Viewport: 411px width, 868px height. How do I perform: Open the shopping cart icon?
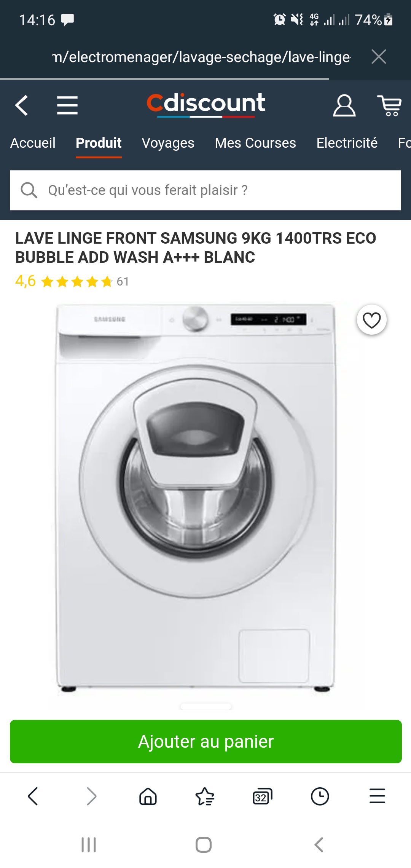pos(389,105)
